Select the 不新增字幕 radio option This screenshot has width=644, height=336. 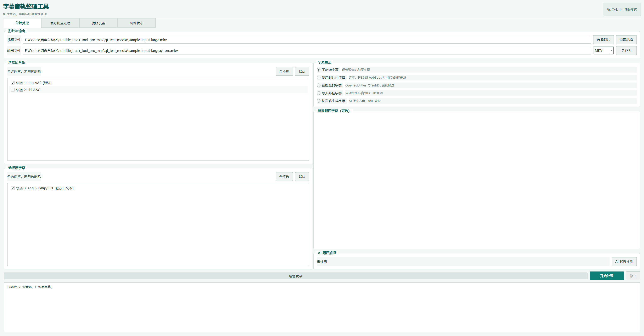point(327,70)
